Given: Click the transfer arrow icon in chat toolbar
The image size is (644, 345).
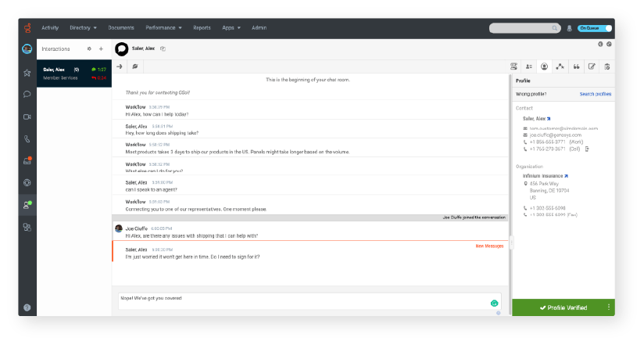Looking at the screenshot, I should point(120,66).
